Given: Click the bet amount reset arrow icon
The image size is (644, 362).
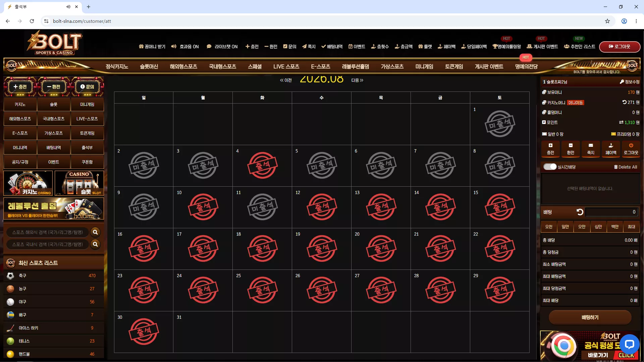Looking at the screenshot, I should 580,212.
